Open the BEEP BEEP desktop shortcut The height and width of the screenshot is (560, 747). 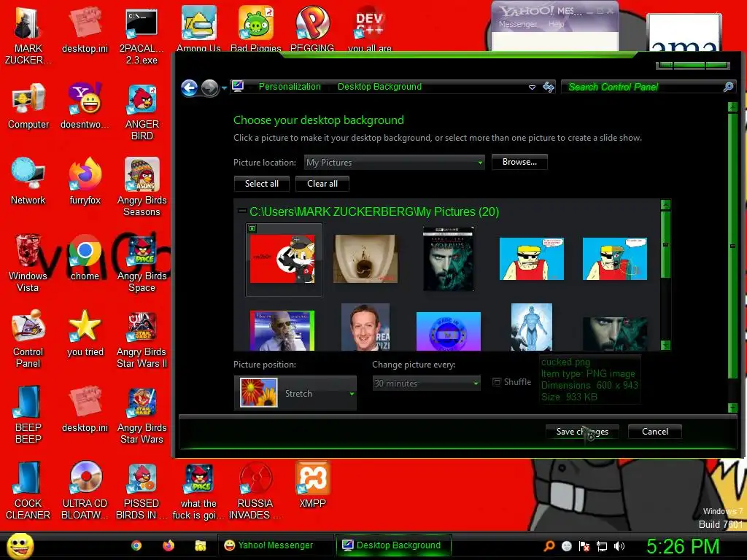click(28, 414)
